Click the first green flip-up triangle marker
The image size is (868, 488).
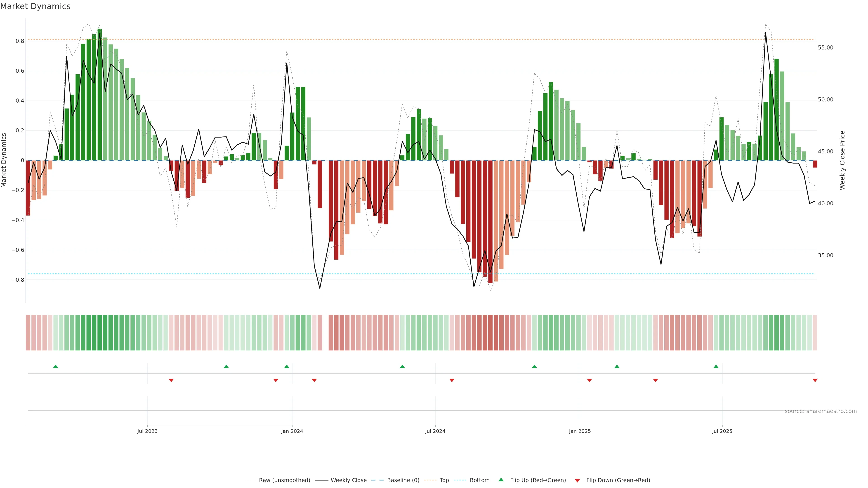click(x=56, y=366)
